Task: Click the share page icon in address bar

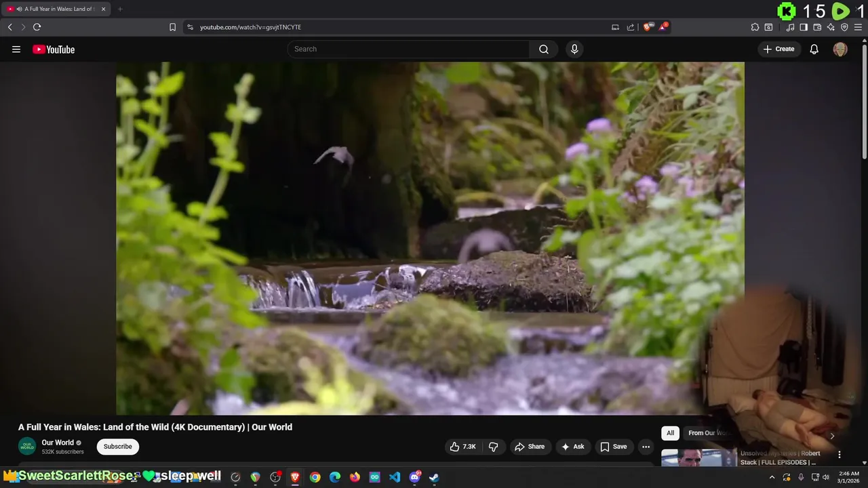Action: tap(631, 27)
